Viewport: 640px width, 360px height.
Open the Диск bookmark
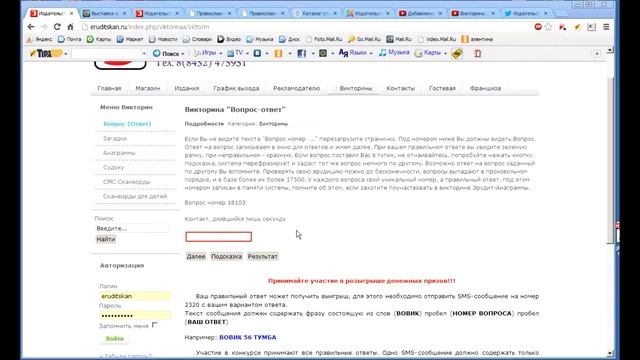click(289, 39)
